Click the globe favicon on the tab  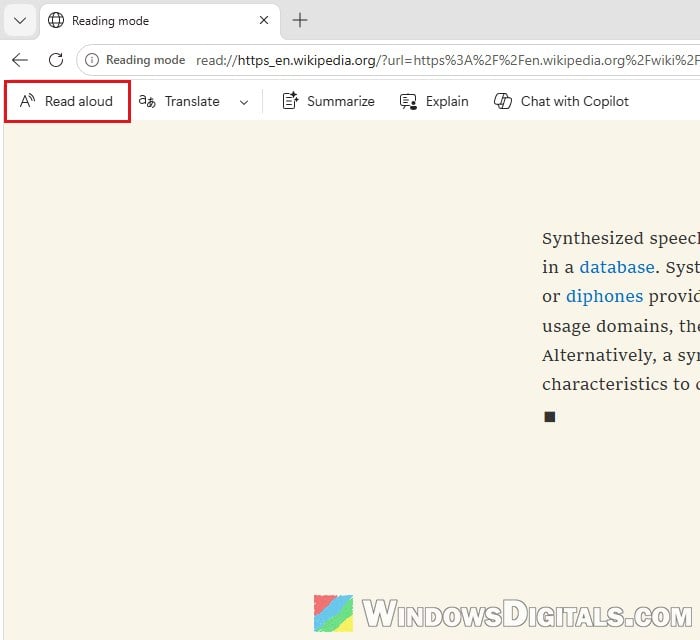pyautogui.click(x=56, y=20)
